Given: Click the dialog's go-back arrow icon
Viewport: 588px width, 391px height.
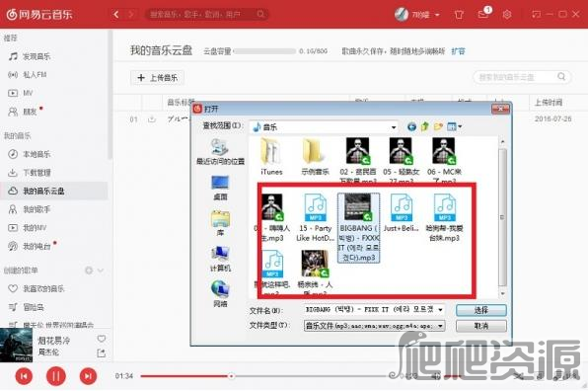Looking at the screenshot, I should [x=411, y=126].
